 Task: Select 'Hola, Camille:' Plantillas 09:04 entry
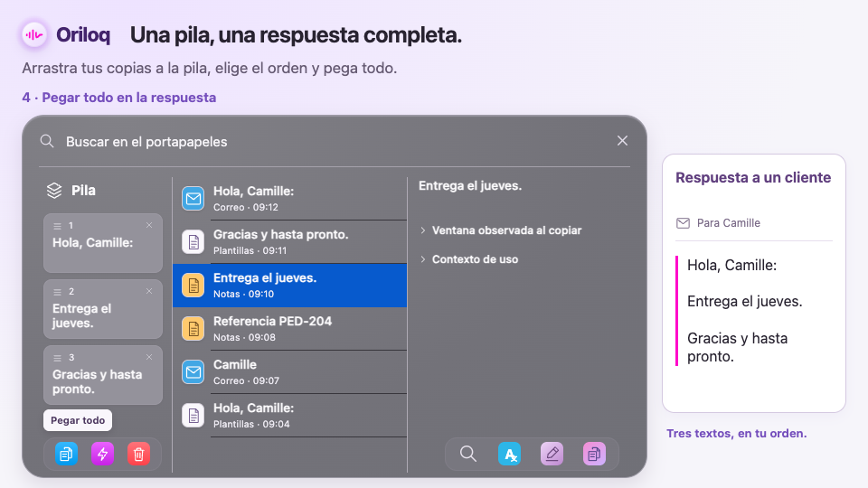tap(290, 416)
